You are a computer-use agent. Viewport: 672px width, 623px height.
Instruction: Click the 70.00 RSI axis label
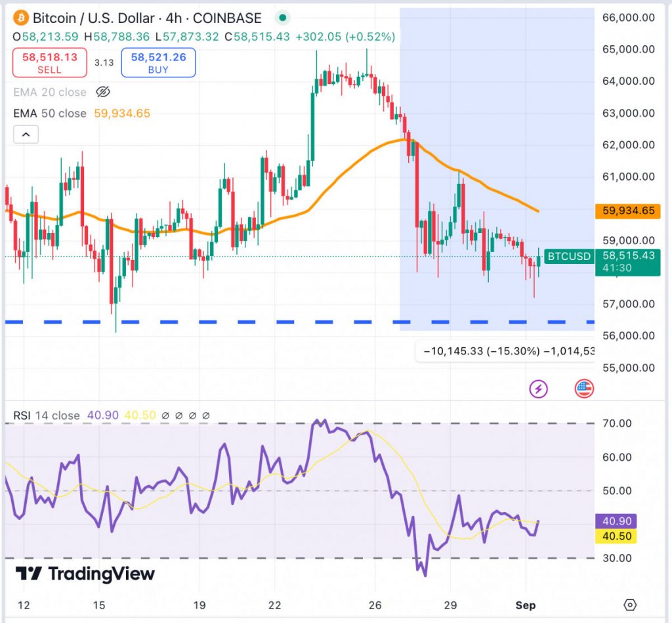pyautogui.click(x=617, y=423)
